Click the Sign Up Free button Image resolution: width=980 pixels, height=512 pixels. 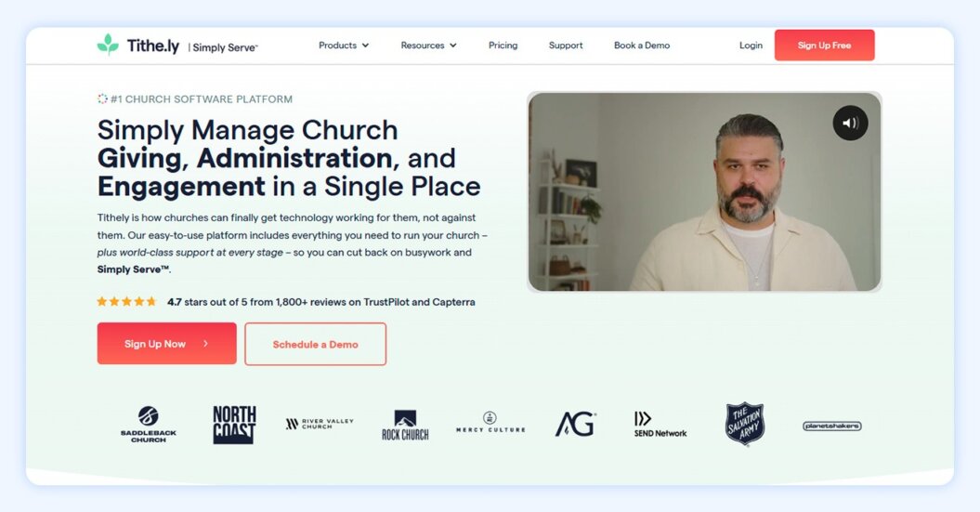[x=824, y=45]
